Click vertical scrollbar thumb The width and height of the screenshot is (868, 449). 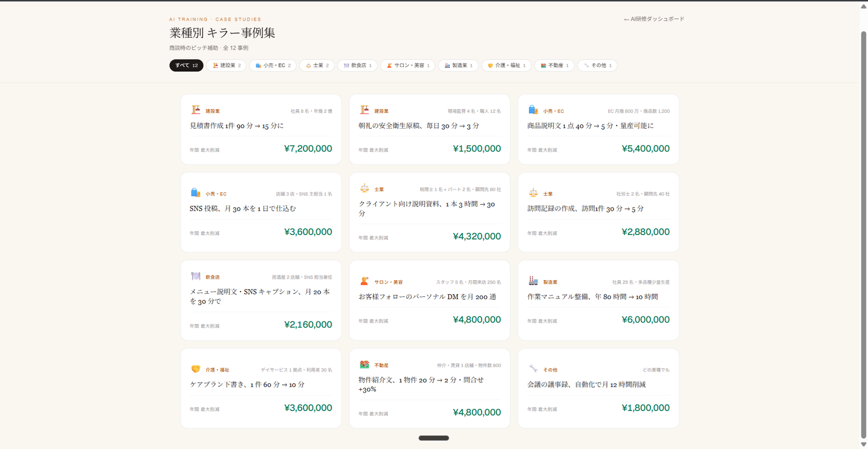pos(864,235)
